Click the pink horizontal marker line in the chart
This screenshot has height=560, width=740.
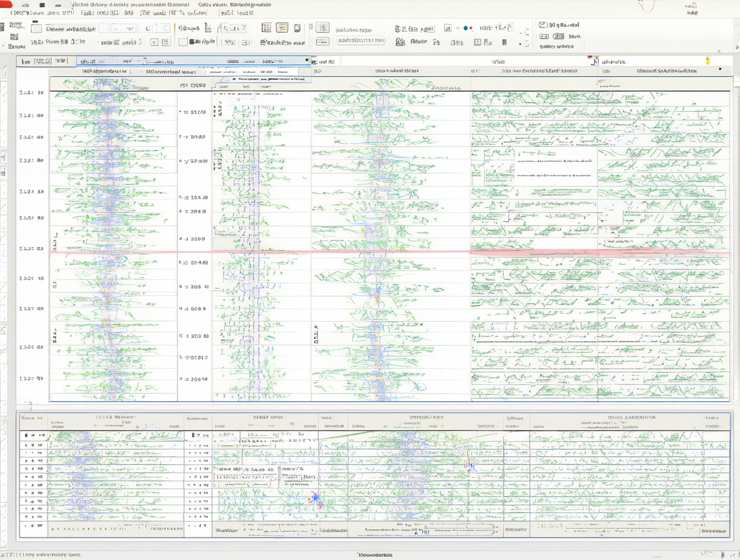pos(390,252)
